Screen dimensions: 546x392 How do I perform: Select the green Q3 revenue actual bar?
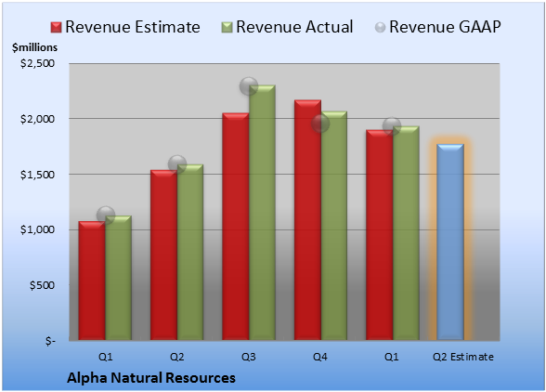tap(262, 213)
